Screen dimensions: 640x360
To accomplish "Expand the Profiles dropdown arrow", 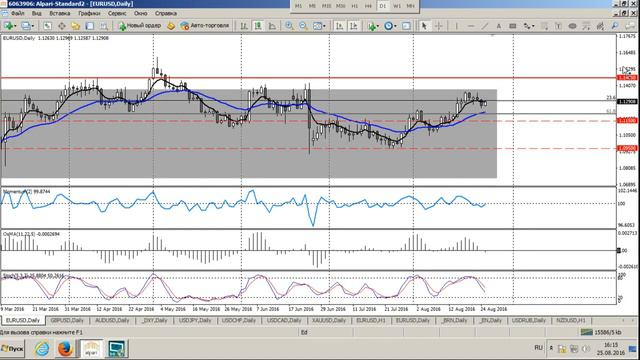I will [x=33, y=26].
